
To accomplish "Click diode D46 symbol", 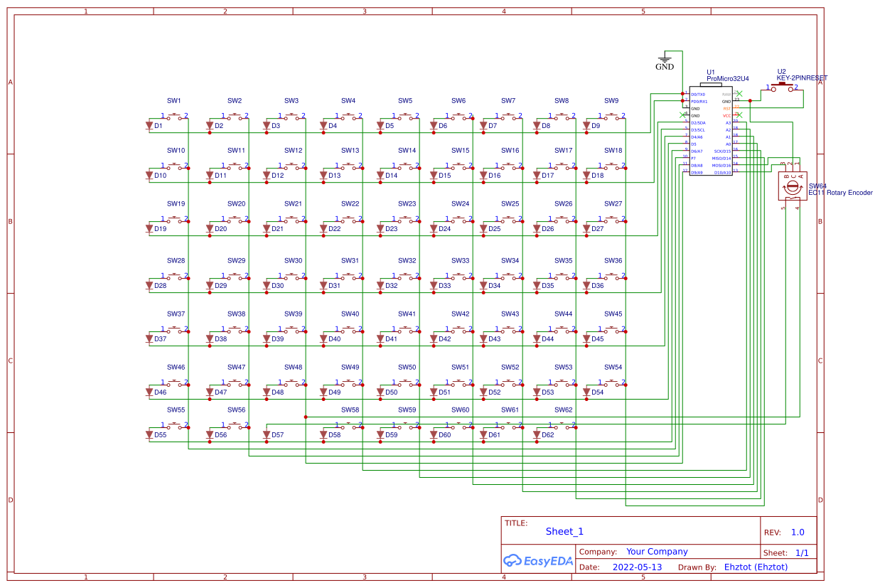I will pos(151,392).
